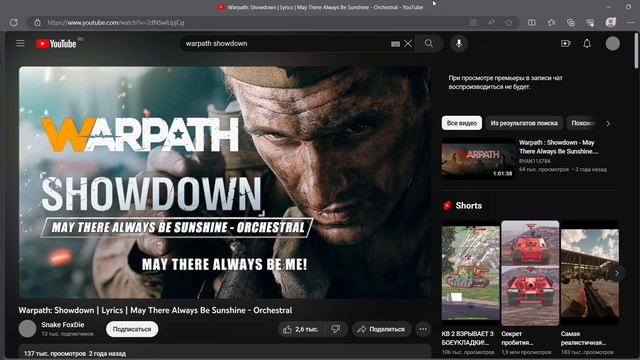
Task: Subscribe using the Подписаться button
Action: tap(132, 329)
